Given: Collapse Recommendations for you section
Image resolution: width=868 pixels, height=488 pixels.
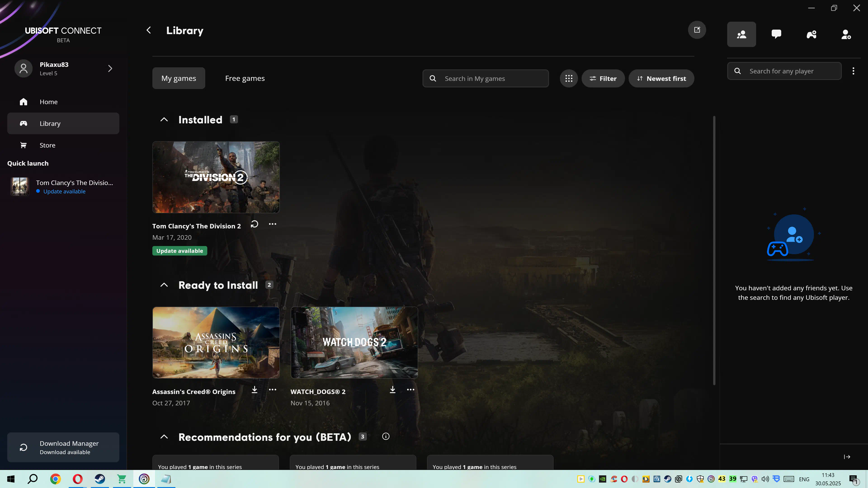Looking at the screenshot, I should (x=164, y=437).
